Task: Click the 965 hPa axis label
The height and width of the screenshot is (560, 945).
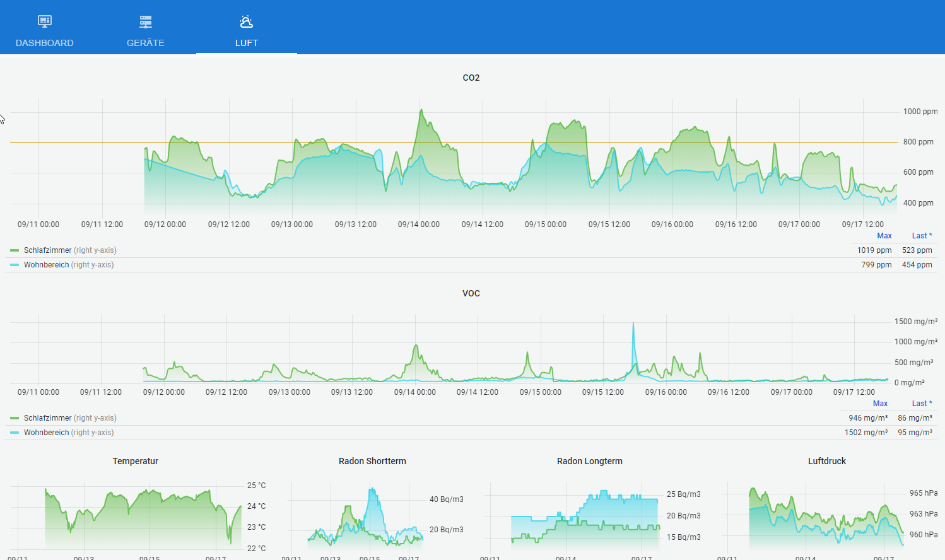Action: click(924, 493)
